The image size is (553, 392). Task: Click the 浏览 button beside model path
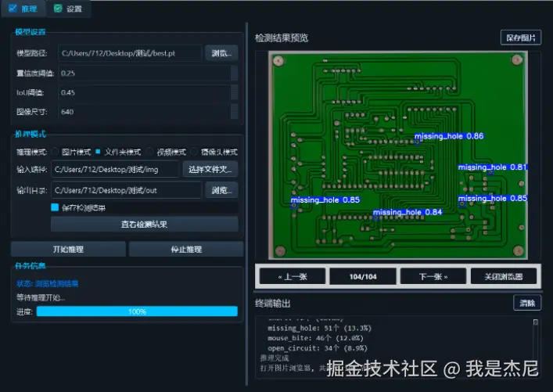click(x=222, y=53)
